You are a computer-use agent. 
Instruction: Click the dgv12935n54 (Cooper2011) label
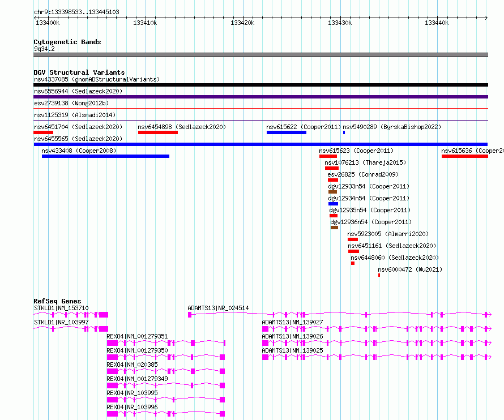(370, 210)
